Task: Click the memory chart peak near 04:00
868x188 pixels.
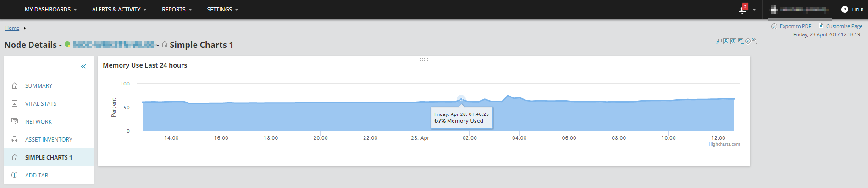Action: [x=508, y=96]
